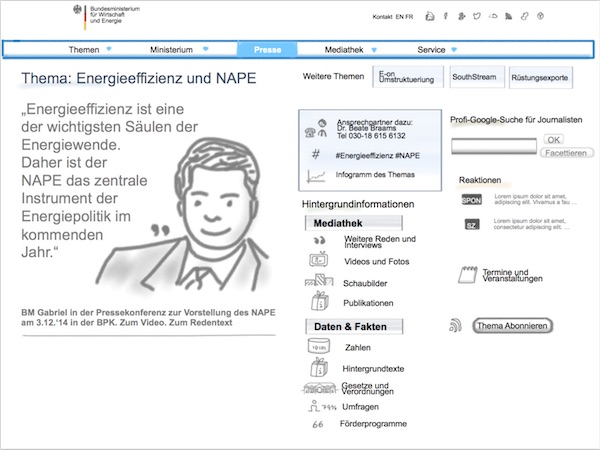Click the notepad icon for Termine
This screenshot has width=600, height=450.
[468, 274]
